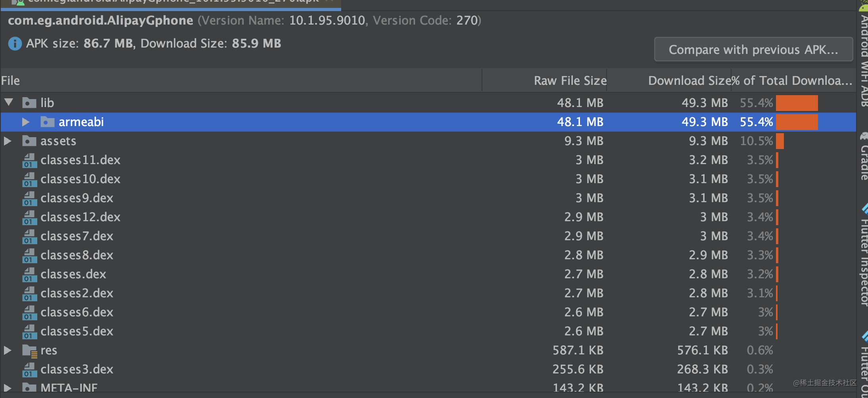
Task: Select the classes.dex file name
Action: pos(73,274)
